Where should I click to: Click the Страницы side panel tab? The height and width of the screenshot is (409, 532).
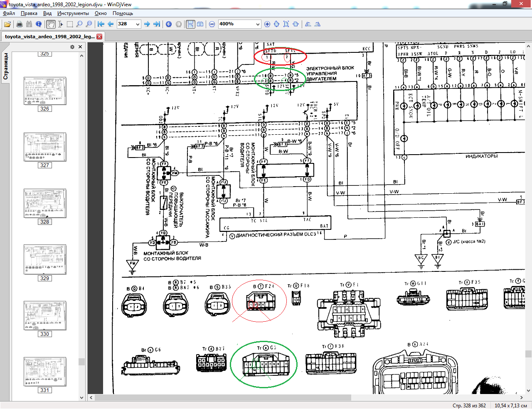click(x=6, y=66)
